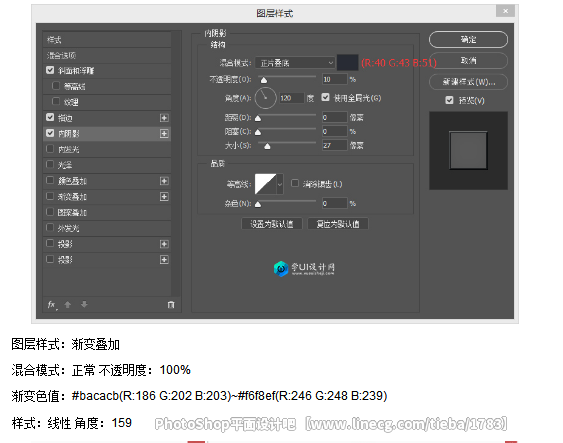Click the left styles list scrollbar
563x443 pixels.
175,163
